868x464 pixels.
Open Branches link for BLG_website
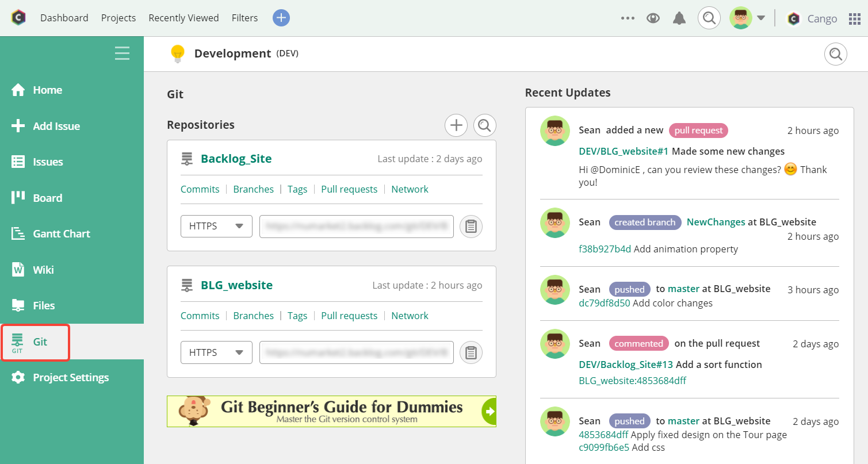253,316
